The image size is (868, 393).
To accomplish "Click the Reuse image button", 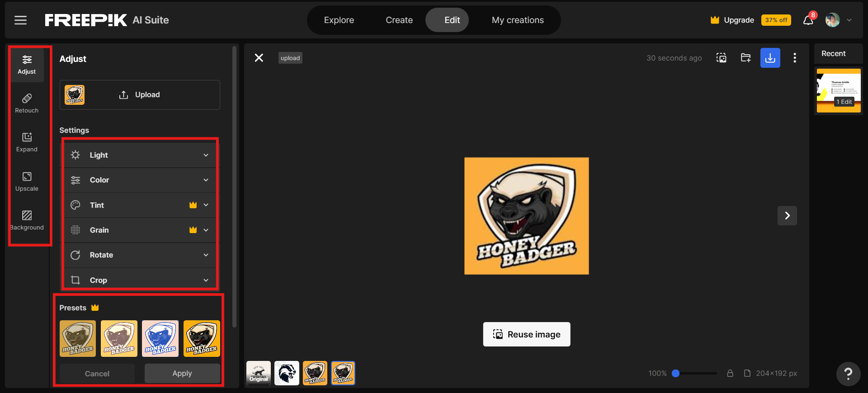I will (x=527, y=334).
